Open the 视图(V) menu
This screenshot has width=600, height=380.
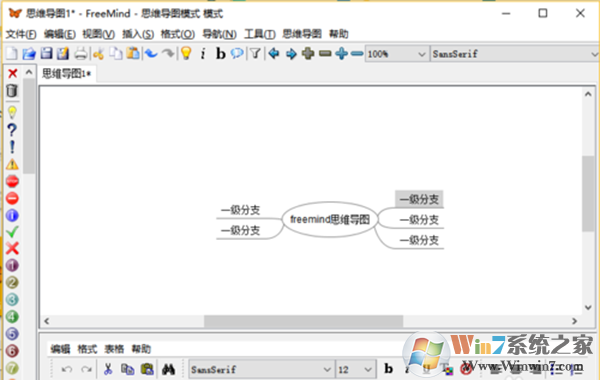point(98,34)
